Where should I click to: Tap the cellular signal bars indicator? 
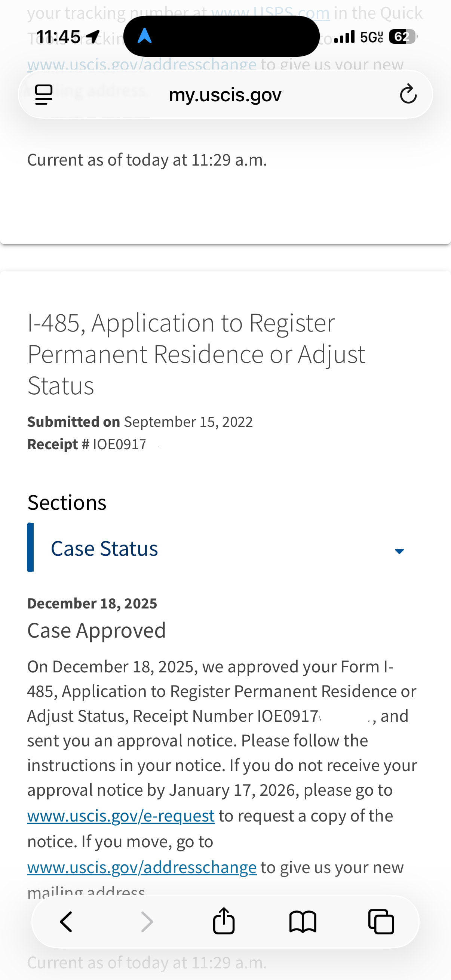(344, 37)
